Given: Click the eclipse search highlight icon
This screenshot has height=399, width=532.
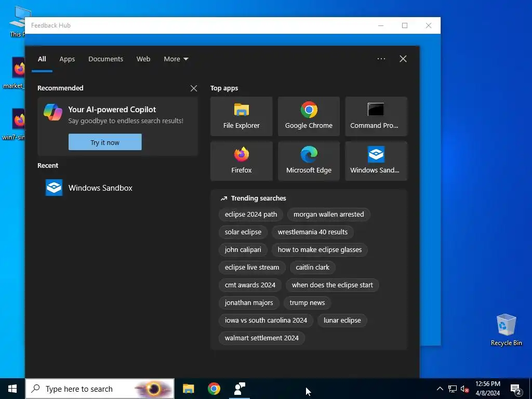Looking at the screenshot, I should (153, 389).
